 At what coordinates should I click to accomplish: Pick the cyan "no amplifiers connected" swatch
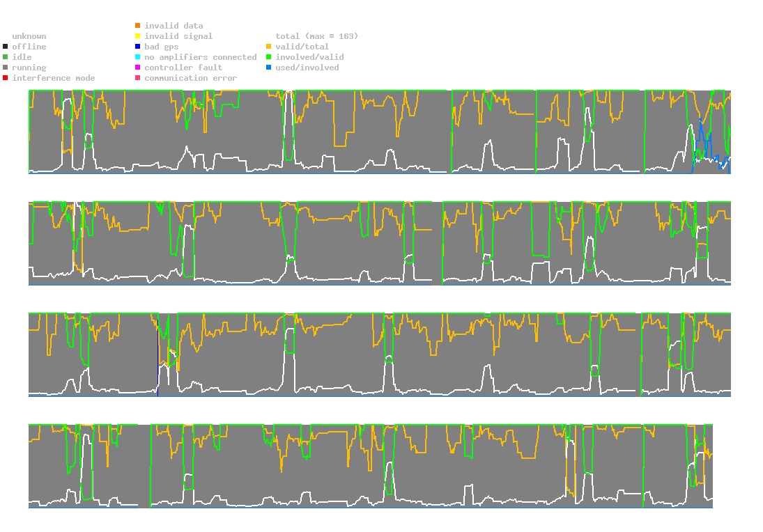click(138, 57)
